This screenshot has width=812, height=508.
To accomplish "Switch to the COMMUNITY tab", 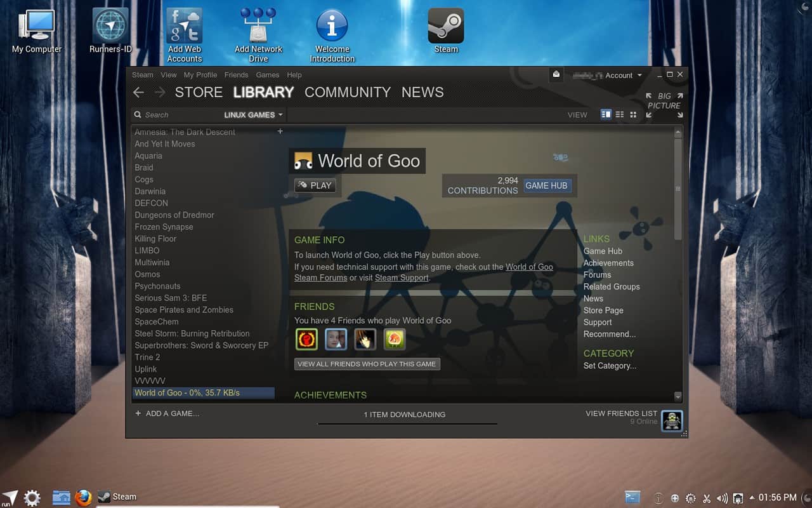I will point(348,93).
